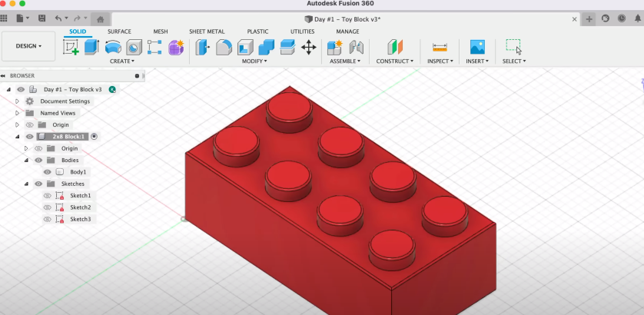Toggle visibility of 2x8 Block:1 component
Viewport: 644px width, 315px height.
(29, 137)
